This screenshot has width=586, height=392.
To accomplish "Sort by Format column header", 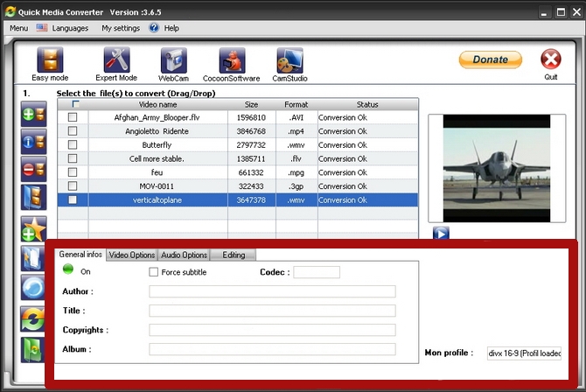I will (296, 104).
